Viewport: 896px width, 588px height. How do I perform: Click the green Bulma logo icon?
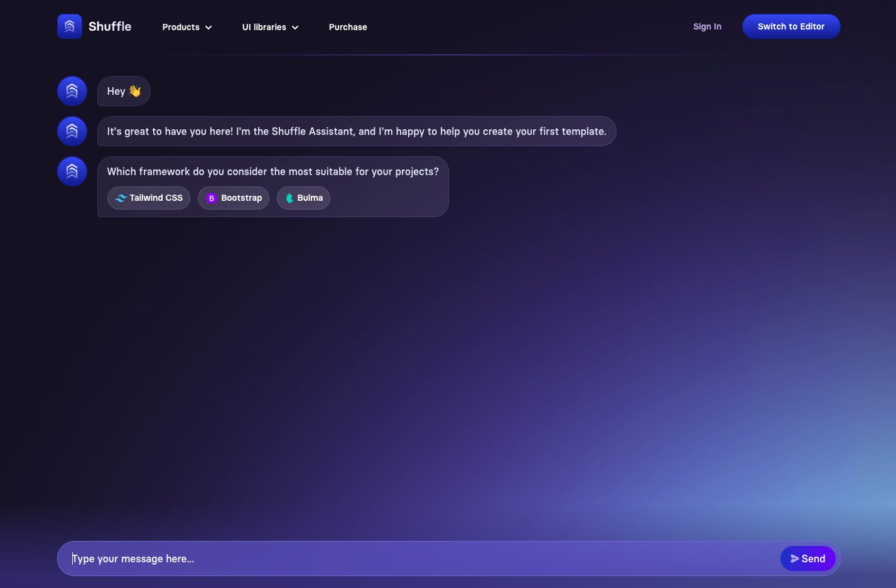[289, 198]
